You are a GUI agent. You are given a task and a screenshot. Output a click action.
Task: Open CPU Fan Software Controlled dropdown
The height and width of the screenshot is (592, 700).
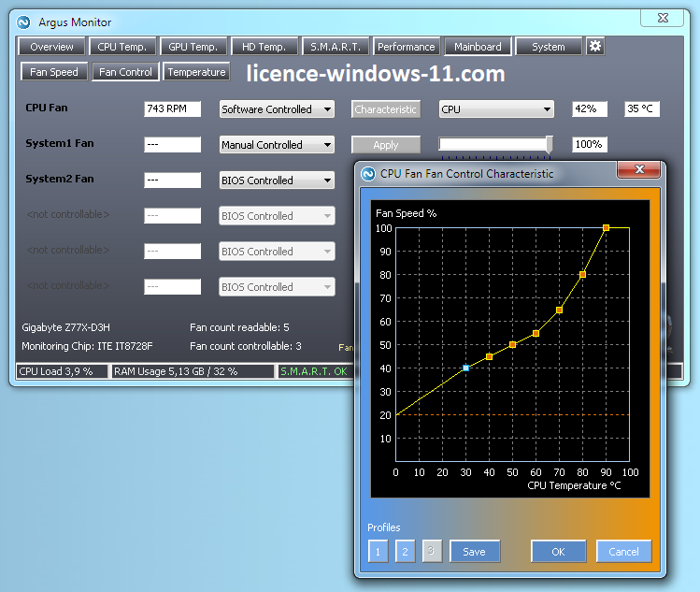(277, 109)
